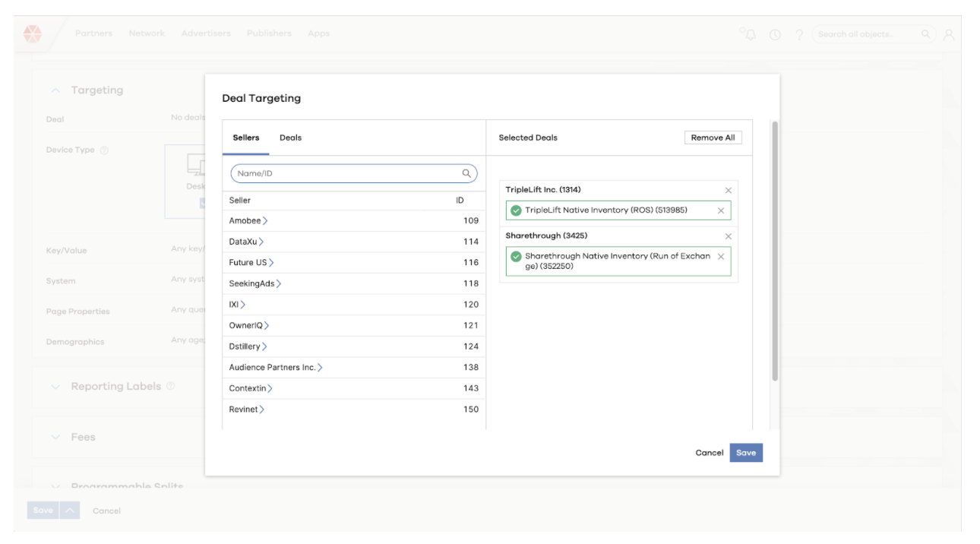Toggle the TripleLift Native Inventory green checkmark
Viewport: 980px width, 544px height.
click(x=516, y=210)
